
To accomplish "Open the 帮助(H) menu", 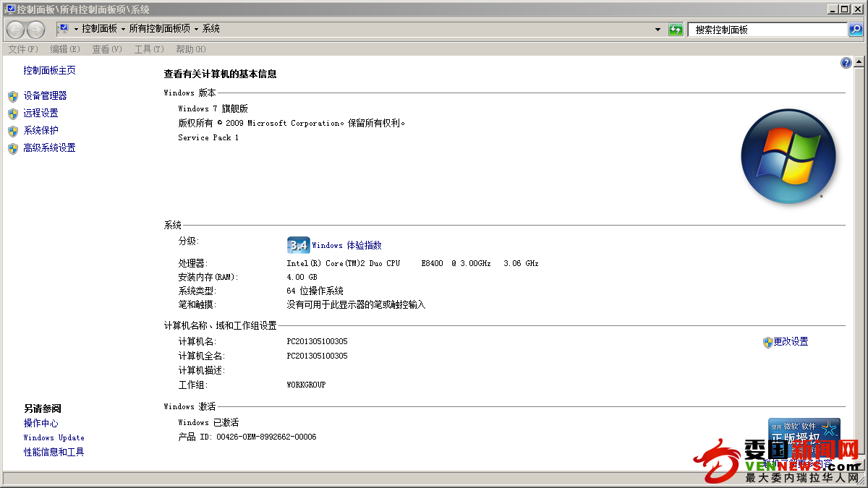I will (x=191, y=49).
